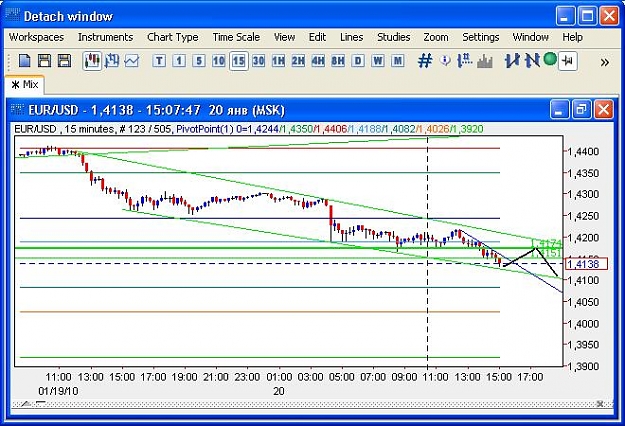Viewport: 625px width, 426px height.
Task: Click the 01/19/10 date label
Action: pyautogui.click(x=58, y=391)
